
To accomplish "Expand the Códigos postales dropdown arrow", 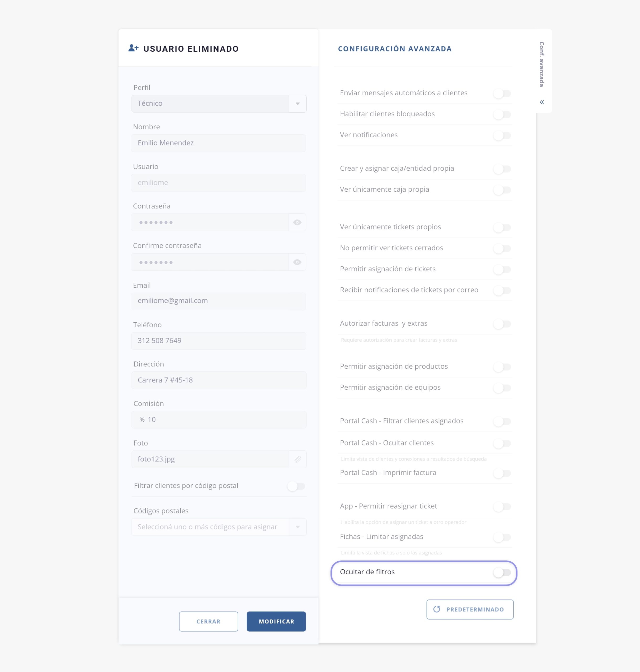I will [x=297, y=527].
